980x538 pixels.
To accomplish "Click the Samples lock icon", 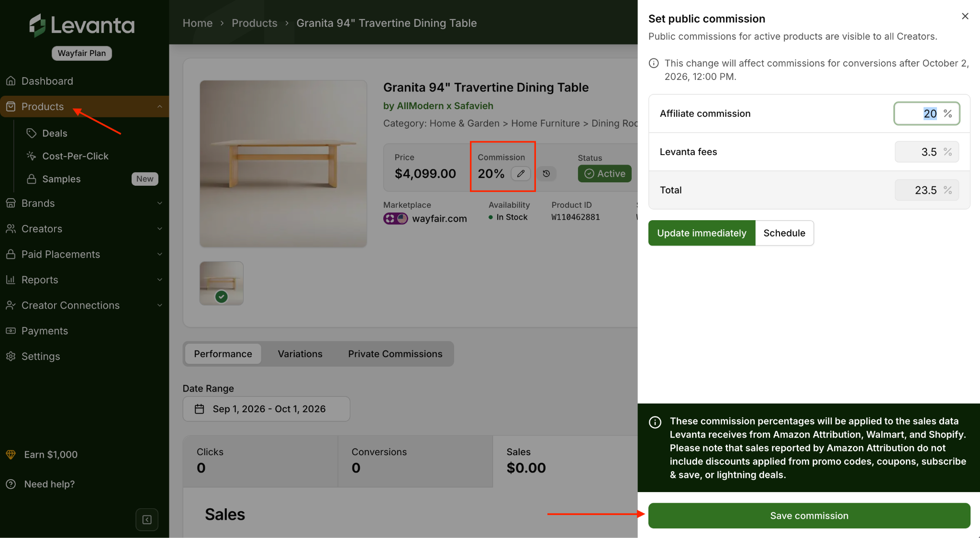I will tap(32, 179).
